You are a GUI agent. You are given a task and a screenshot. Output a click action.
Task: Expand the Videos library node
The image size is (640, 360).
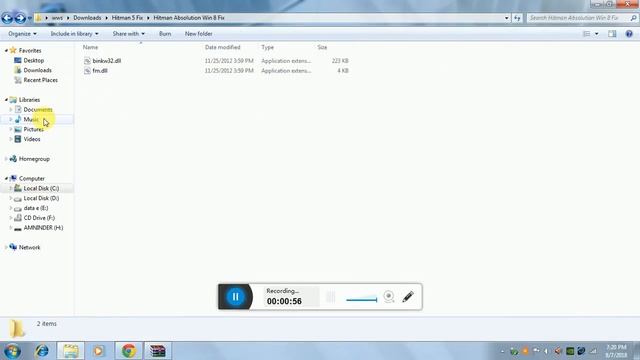(x=11, y=139)
